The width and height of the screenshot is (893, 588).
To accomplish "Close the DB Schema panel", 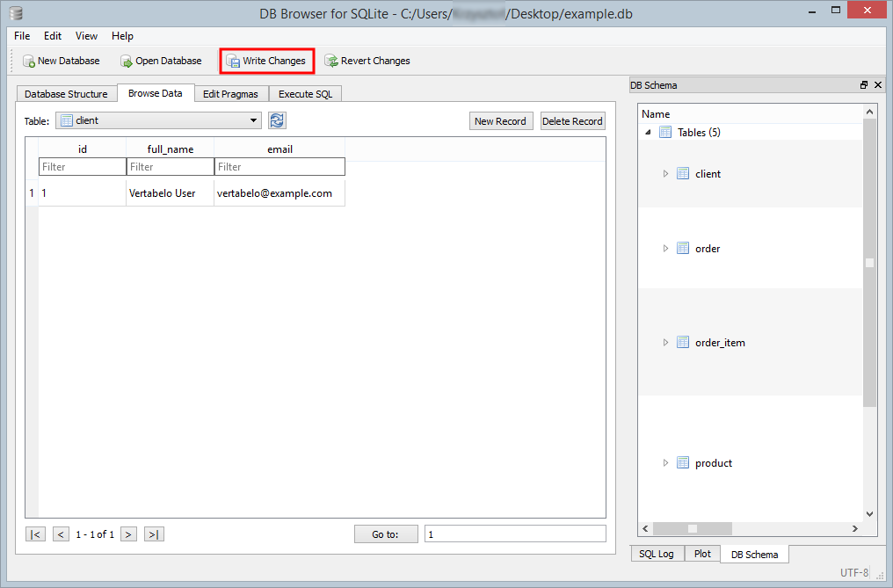I will (876, 85).
